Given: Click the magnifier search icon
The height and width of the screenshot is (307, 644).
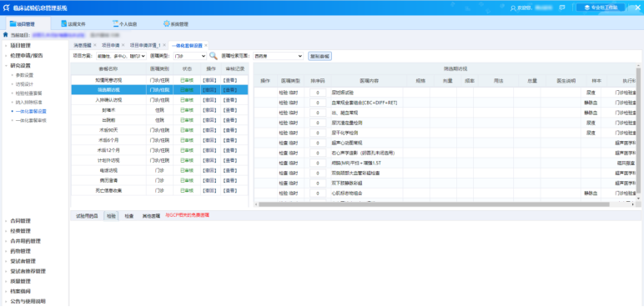Looking at the screenshot, I should (214, 56).
